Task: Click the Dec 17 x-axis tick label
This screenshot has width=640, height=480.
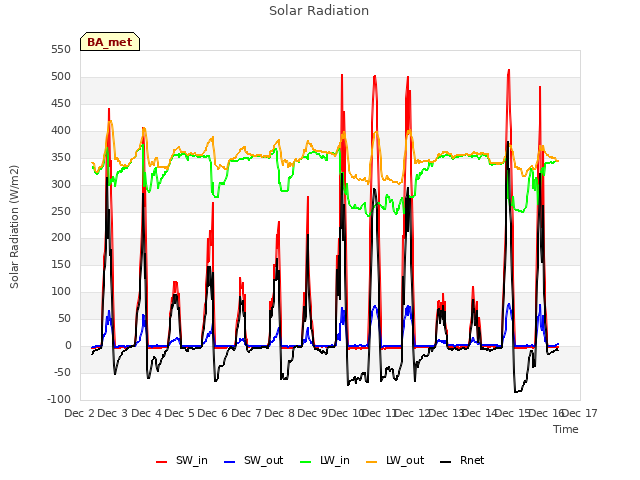Action: 580,413
